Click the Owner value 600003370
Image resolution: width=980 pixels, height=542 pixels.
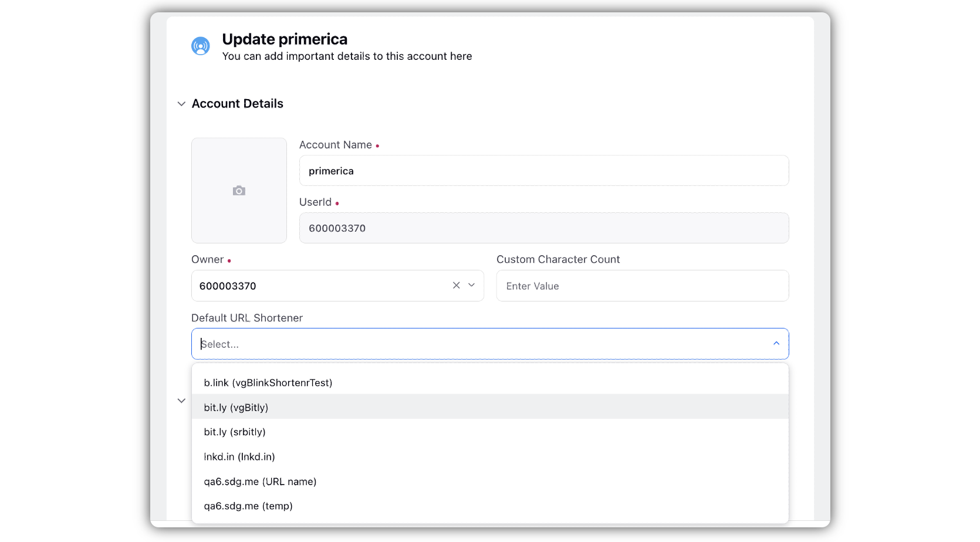(x=228, y=286)
